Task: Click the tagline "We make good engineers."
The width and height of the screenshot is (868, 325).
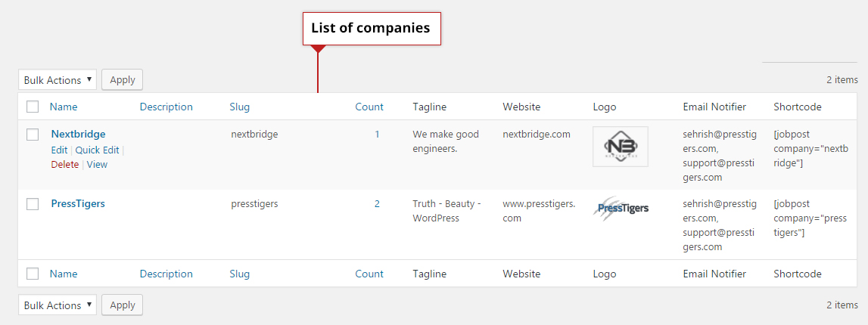Action: point(446,141)
